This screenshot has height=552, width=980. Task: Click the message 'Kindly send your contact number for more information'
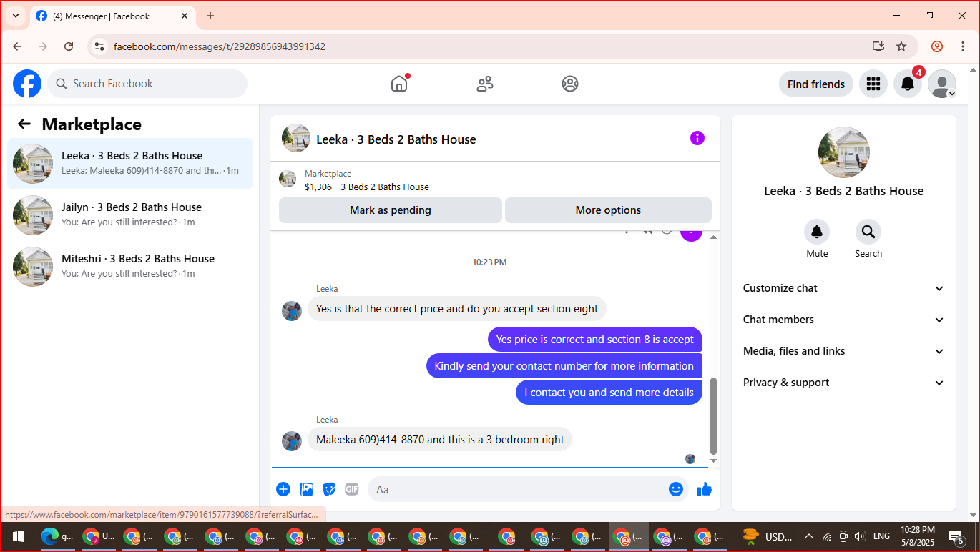pyautogui.click(x=564, y=366)
